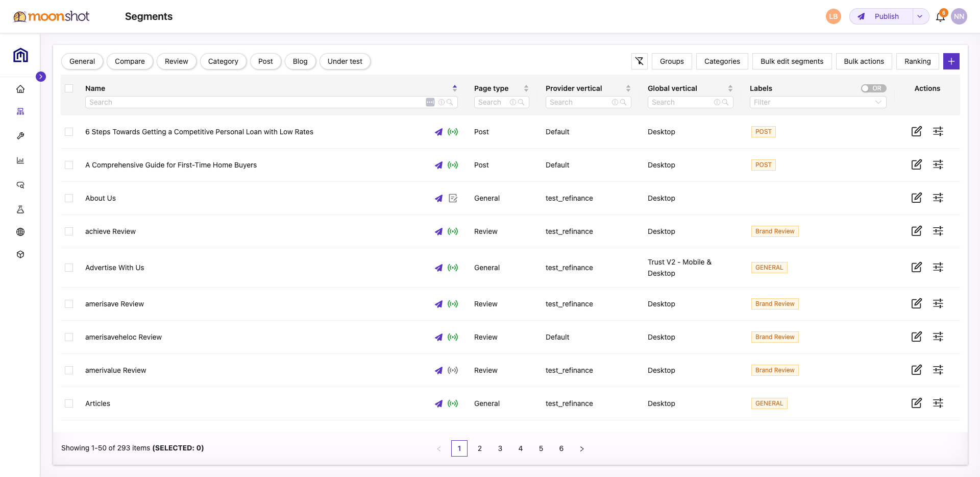The image size is (980, 477).
Task: Sort by Provider vertical column arrows
Action: [628, 88]
